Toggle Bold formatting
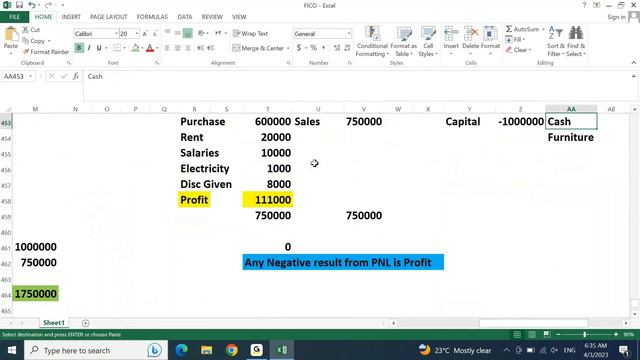Screen dimensions: 640x360 pyautogui.click(x=79, y=48)
